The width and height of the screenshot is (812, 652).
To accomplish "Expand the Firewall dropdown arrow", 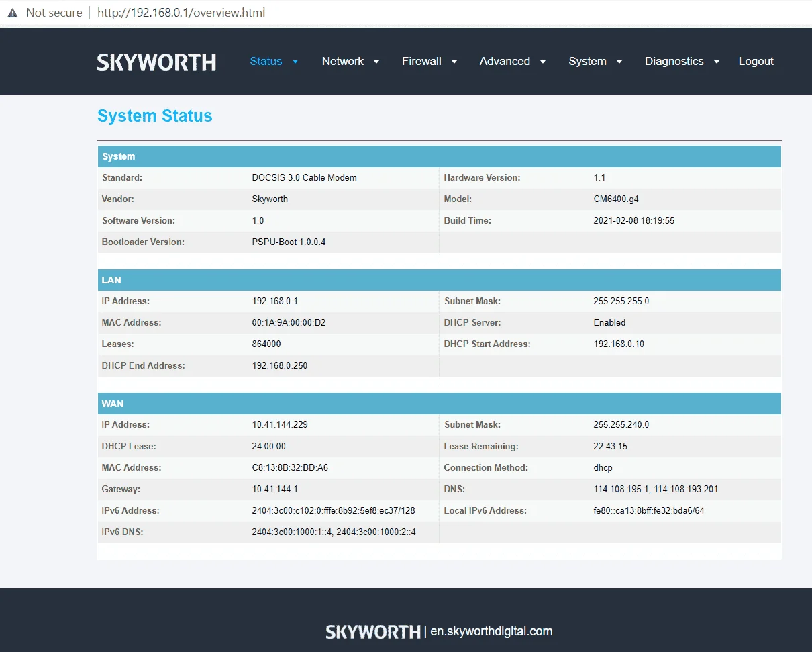I will (454, 62).
